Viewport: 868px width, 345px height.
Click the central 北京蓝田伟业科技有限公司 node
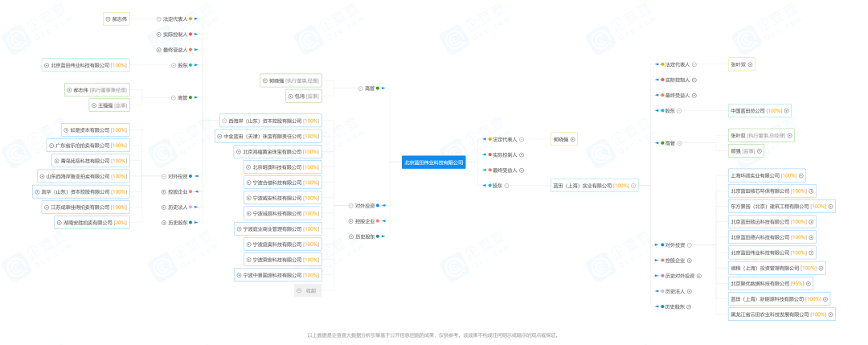[x=433, y=162]
